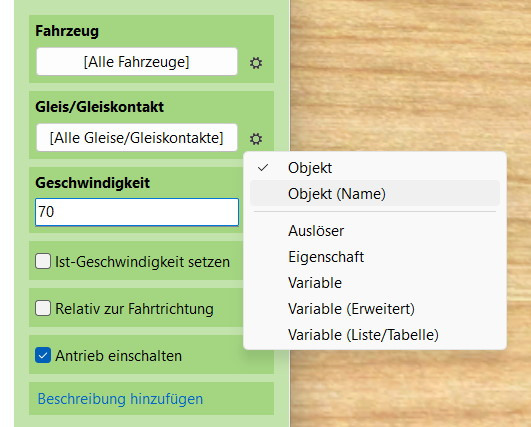
Task: Click the Fahrzeug section heading
Action: coord(67,31)
